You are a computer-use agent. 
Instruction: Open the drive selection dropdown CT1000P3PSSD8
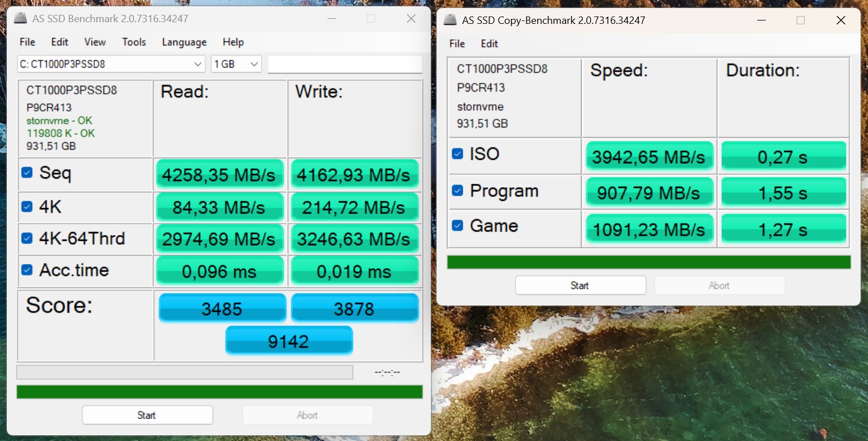pyautogui.click(x=111, y=64)
